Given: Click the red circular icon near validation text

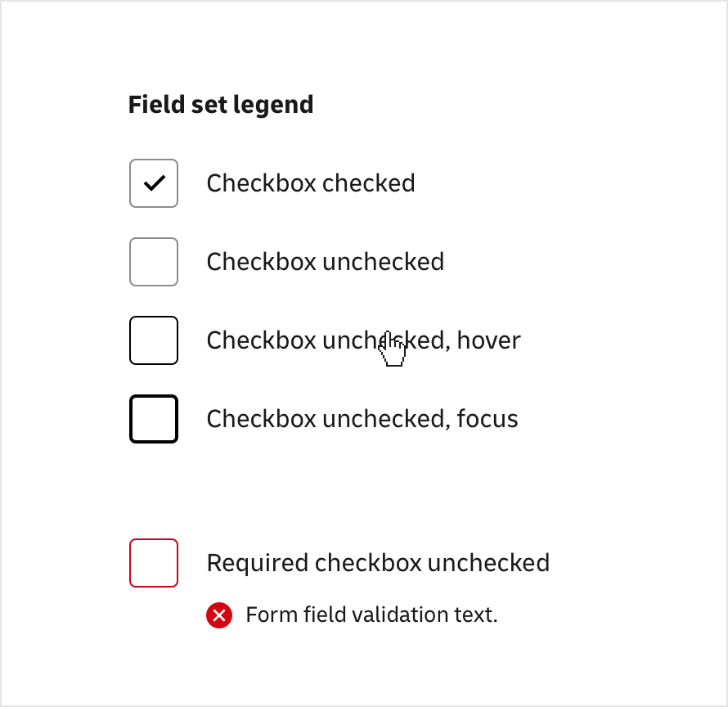Looking at the screenshot, I should coord(219,615).
